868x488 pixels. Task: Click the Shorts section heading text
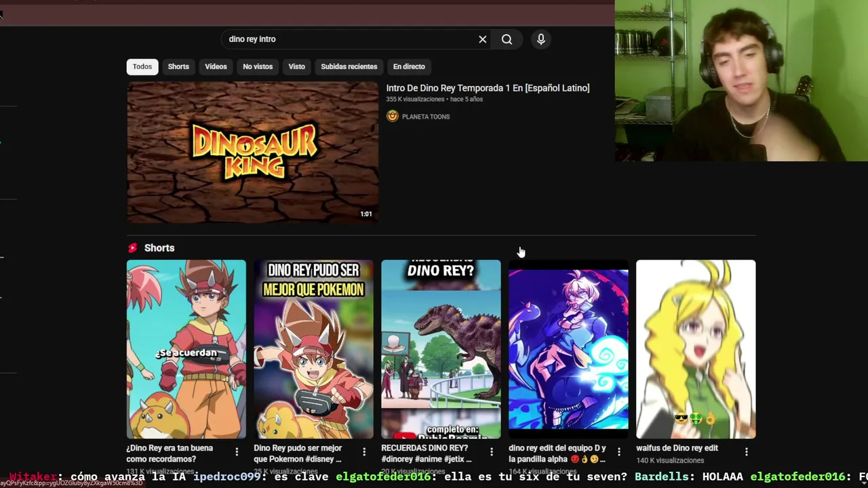(159, 248)
